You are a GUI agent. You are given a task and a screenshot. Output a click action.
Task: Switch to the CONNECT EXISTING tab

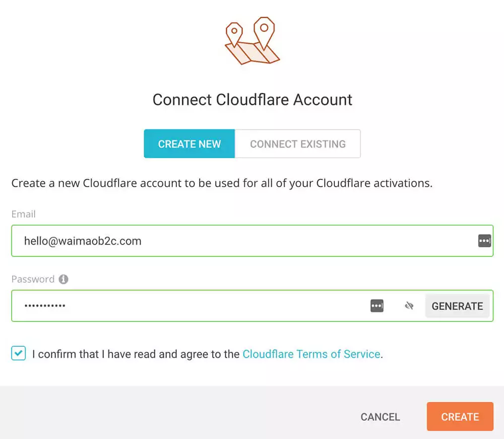pyautogui.click(x=297, y=143)
